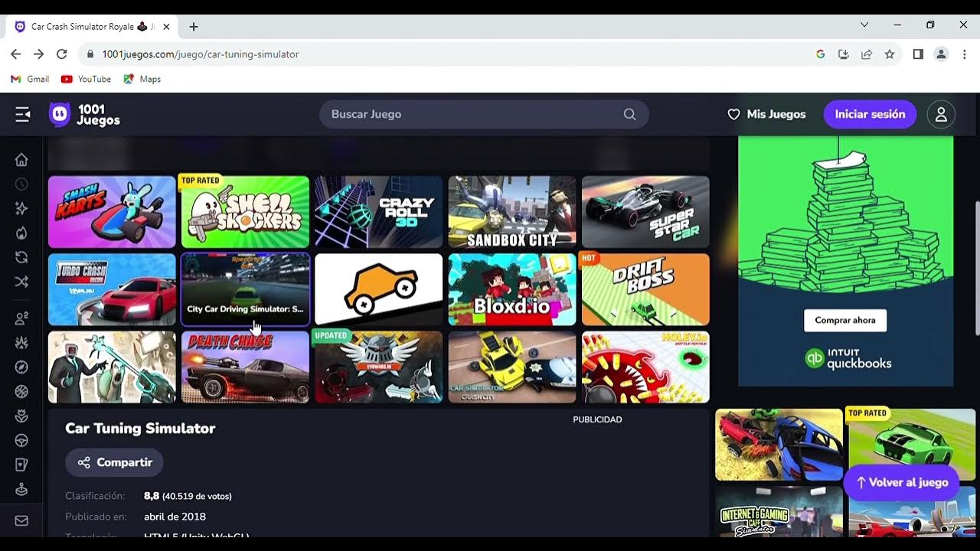Click the Car Tuning Simulator title
The image size is (980, 551).
coord(140,429)
